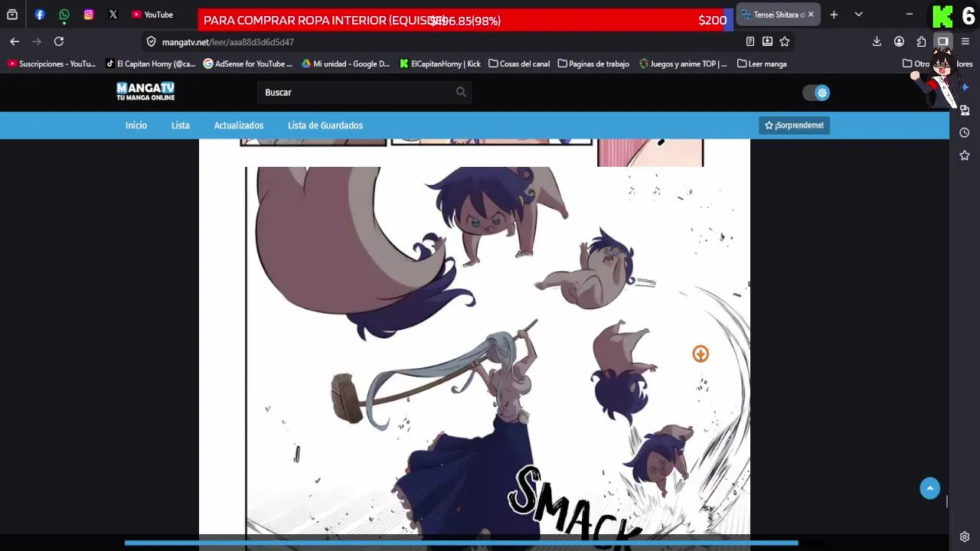Switch to the pinned Facebook tab
Viewport: 980px width, 551px height.
pyautogui.click(x=40, y=15)
